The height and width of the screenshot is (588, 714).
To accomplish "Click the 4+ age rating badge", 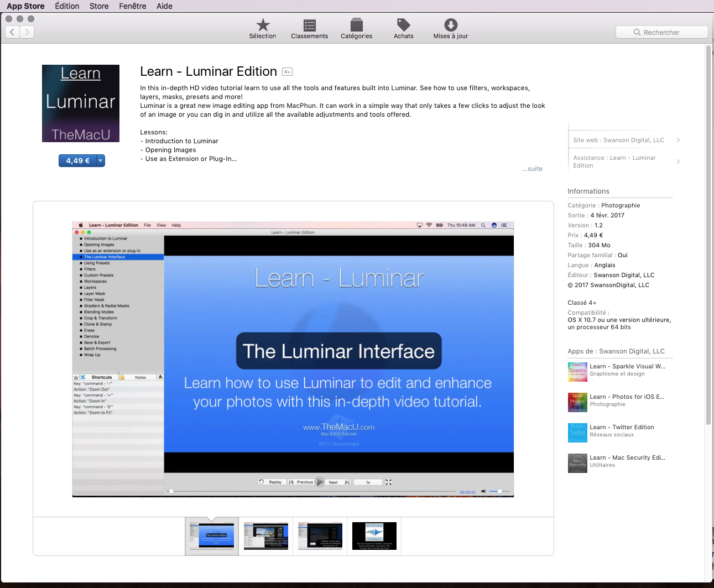I will pyautogui.click(x=287, y=72).
